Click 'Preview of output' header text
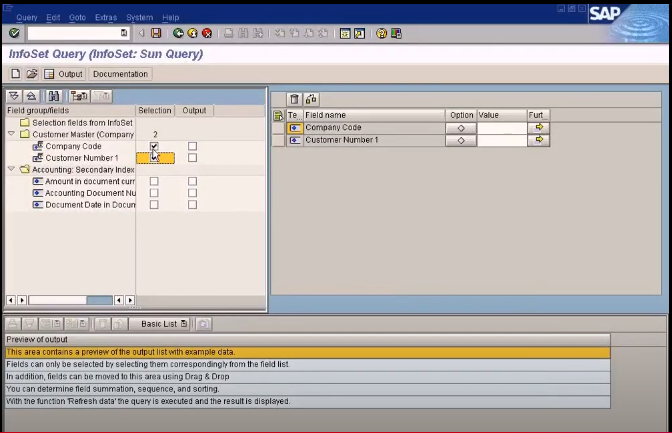This screenshot has height=433, width=672. (37, 340)
